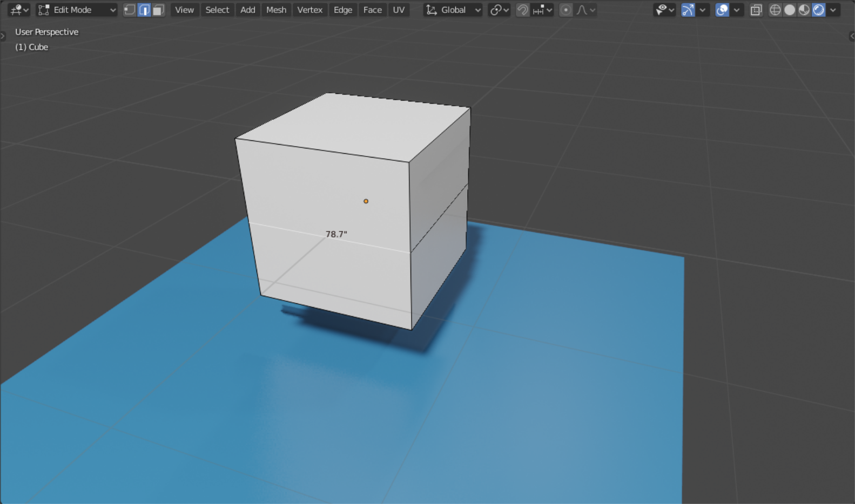This screenshot has height=504, width=855.
Task: Expand the left toolbar region
Action: pos(3,36)
